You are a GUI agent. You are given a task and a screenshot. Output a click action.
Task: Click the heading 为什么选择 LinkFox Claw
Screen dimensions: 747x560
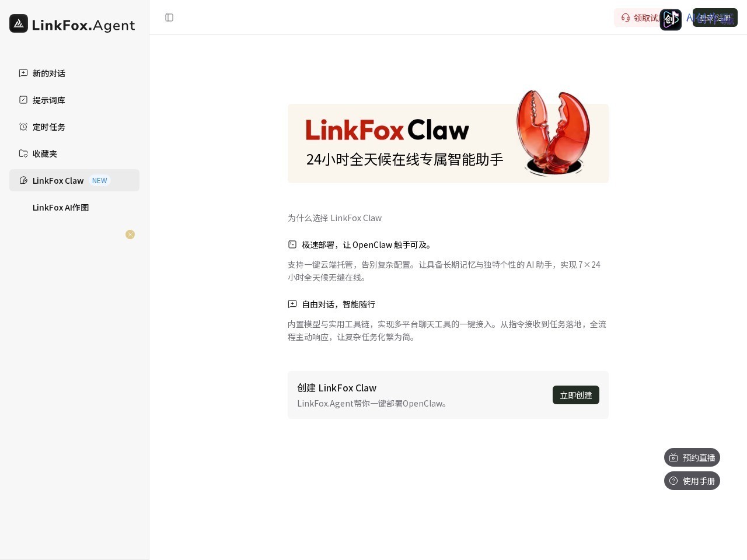click(334, 218)
